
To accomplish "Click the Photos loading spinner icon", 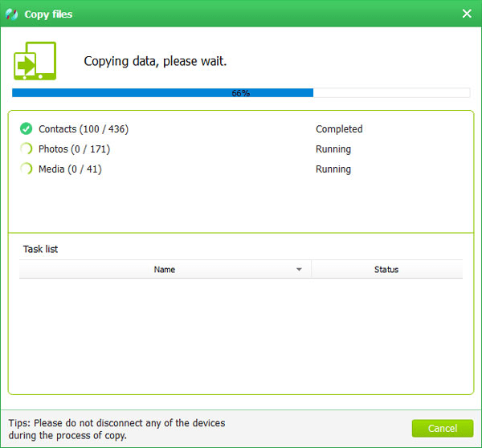I will [26, 149].
